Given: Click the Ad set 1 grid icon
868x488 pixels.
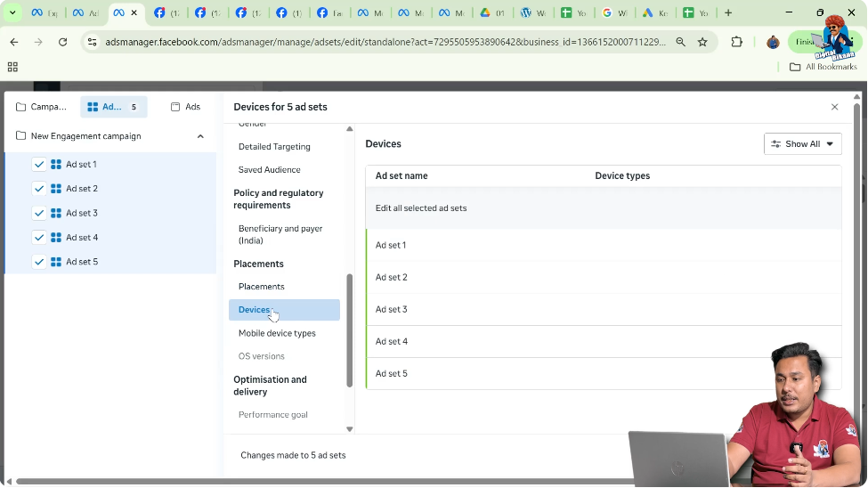Looking at the screenshot, I should [56, 165].
